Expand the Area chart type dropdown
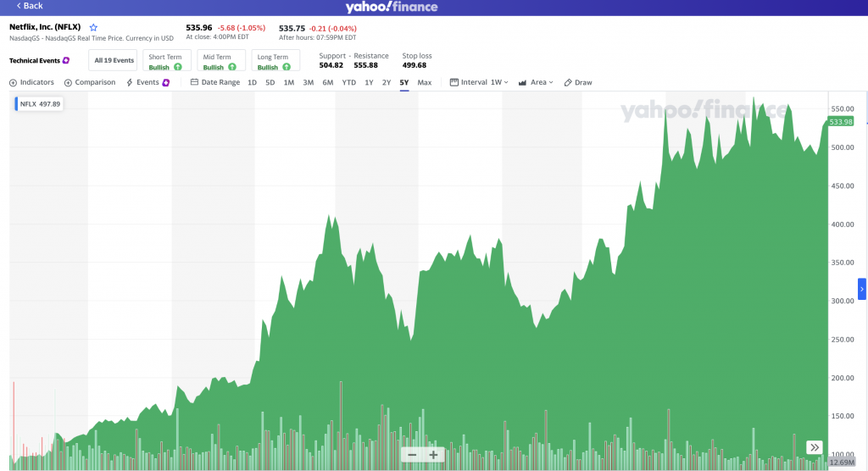This screenshot has height=471, width=868. 536,82
